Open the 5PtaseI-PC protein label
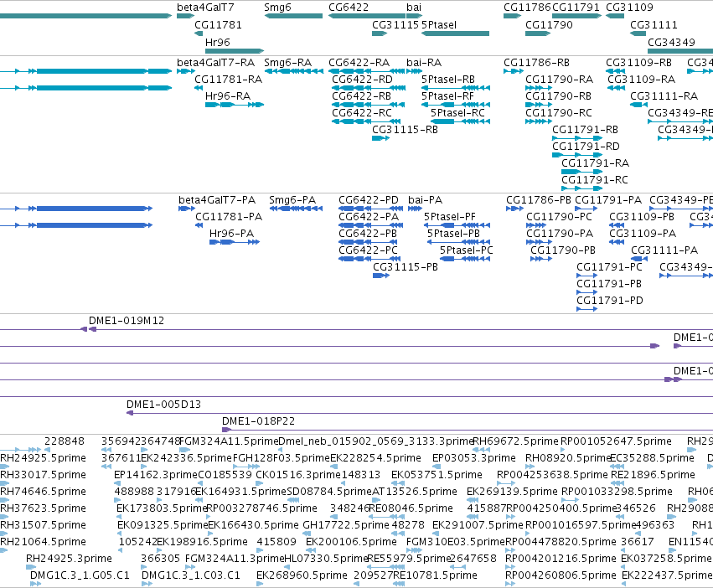Image resolution: width=713 pixels, height=588 pixels. point(466,250)
